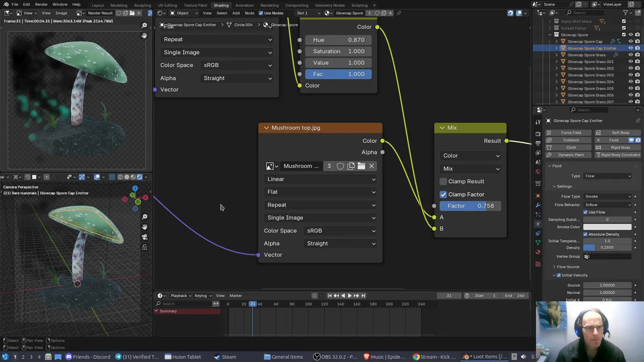The height and width of the screenshot is (362, 644).
Task: Open the Render menu
Action: pos(41,5)
